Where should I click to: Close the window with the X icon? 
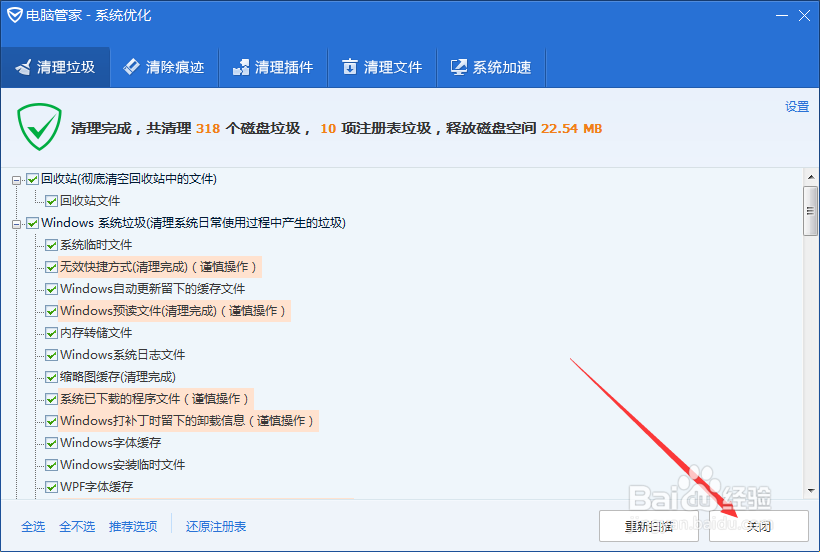(x=804, y=16)
